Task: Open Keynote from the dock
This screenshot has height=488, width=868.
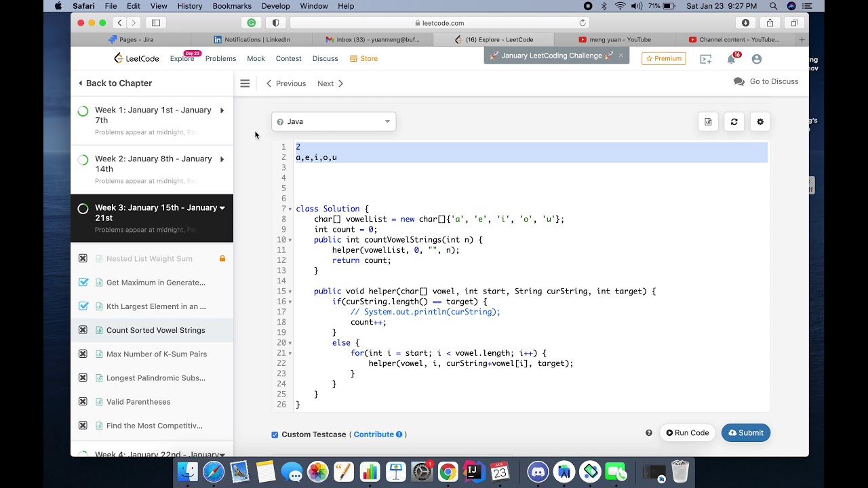Action: [396, 471]
